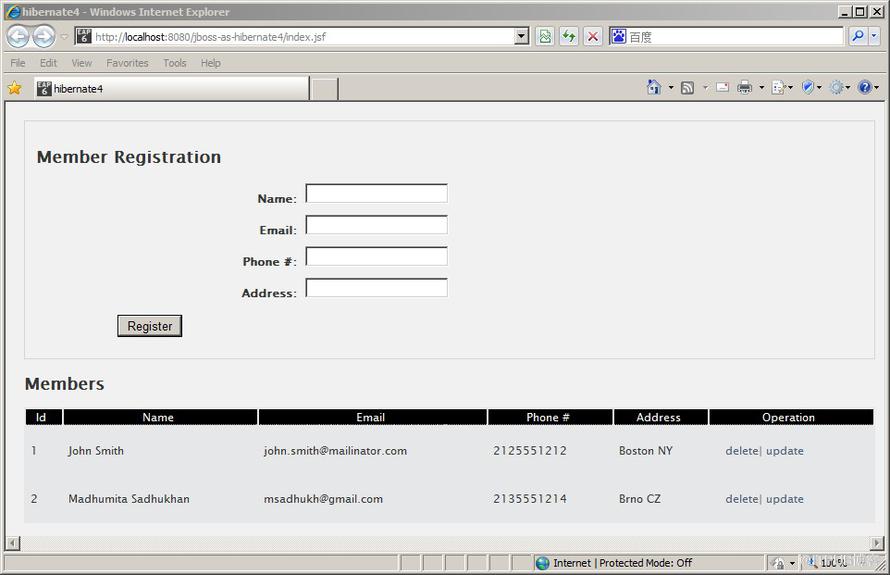Click the Print icon

pyautogui.click(x=744, y=87)
